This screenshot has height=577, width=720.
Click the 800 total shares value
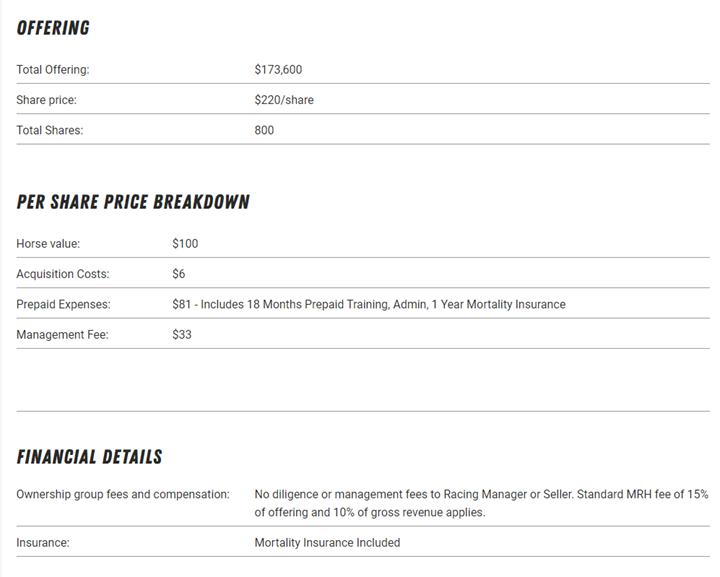pos(264,130)
